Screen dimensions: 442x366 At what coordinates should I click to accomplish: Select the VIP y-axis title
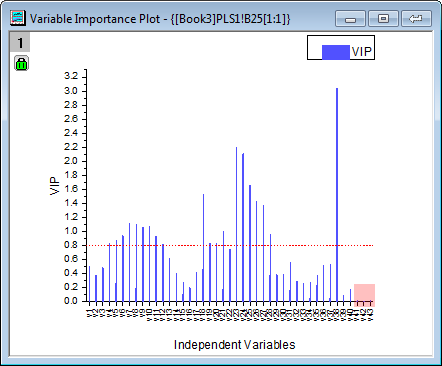55,186
